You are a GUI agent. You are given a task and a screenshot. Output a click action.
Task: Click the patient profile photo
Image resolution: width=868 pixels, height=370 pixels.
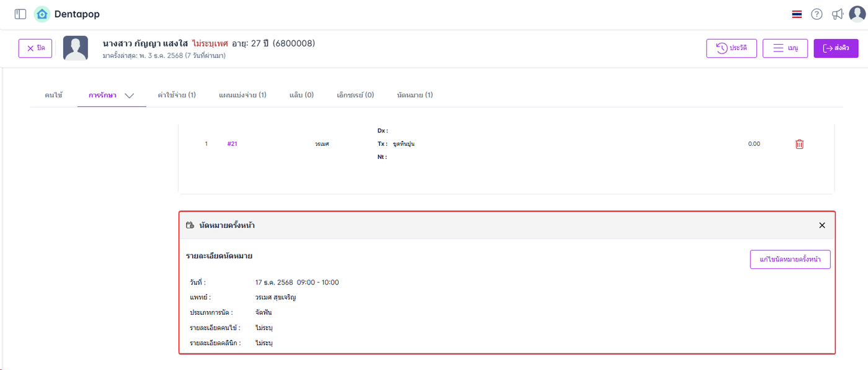coord(76,48)
